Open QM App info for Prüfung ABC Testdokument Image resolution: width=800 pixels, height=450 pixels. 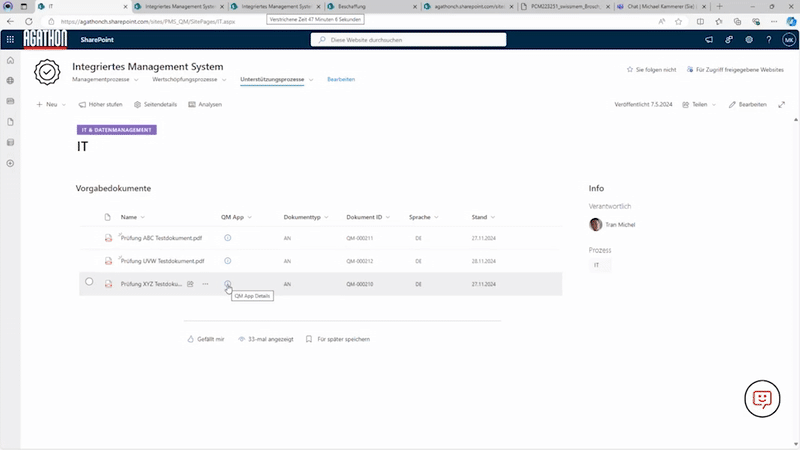228,237
